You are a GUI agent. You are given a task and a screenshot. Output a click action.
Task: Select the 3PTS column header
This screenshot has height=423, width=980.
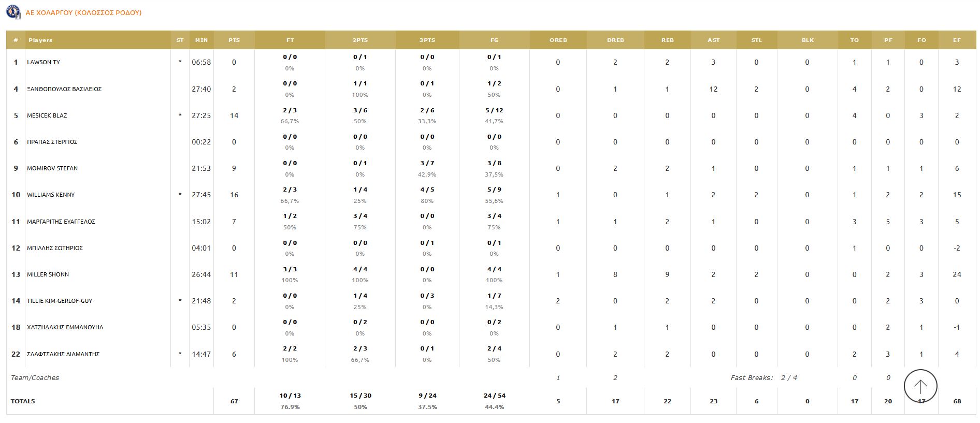[x=427, y=40]
